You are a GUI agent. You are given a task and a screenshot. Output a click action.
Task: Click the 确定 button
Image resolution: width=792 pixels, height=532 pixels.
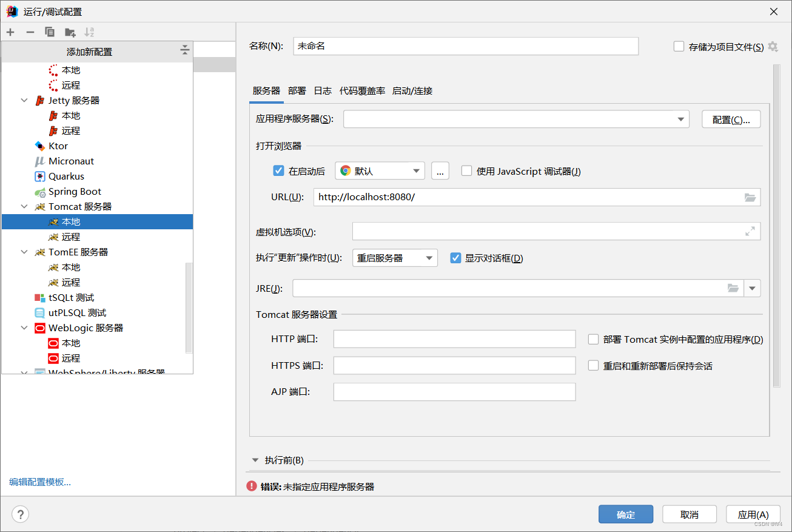pyautogui.click(x=626, y=514)
